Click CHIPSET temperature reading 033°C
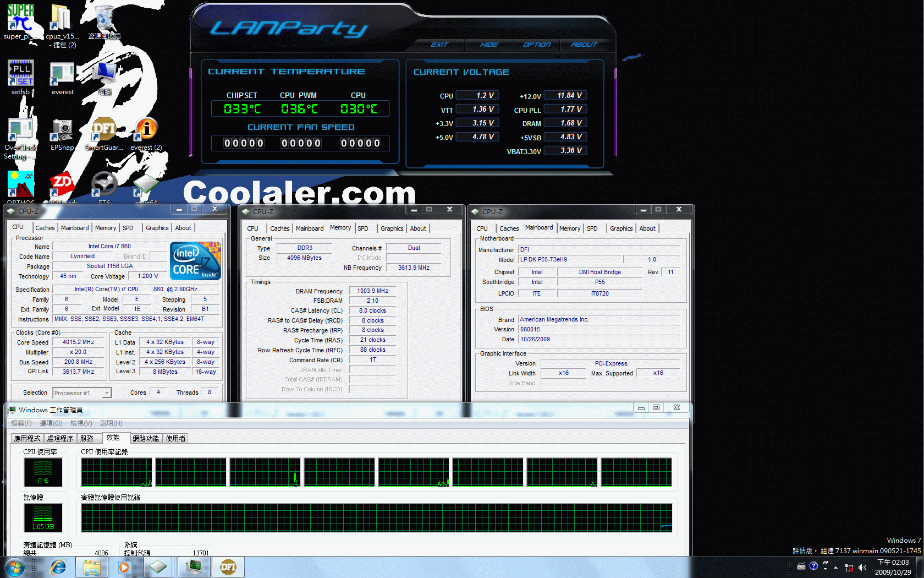924x578 pixels. (242, 109)
